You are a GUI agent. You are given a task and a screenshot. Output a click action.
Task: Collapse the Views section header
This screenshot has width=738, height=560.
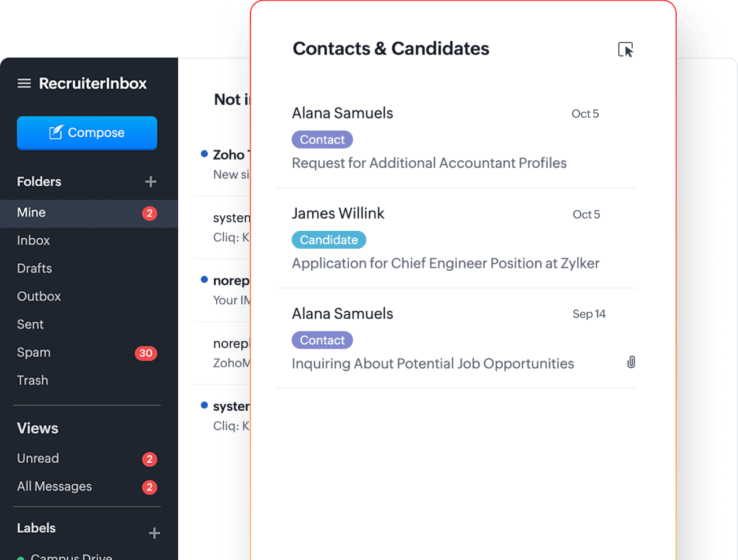coord(38,429)
